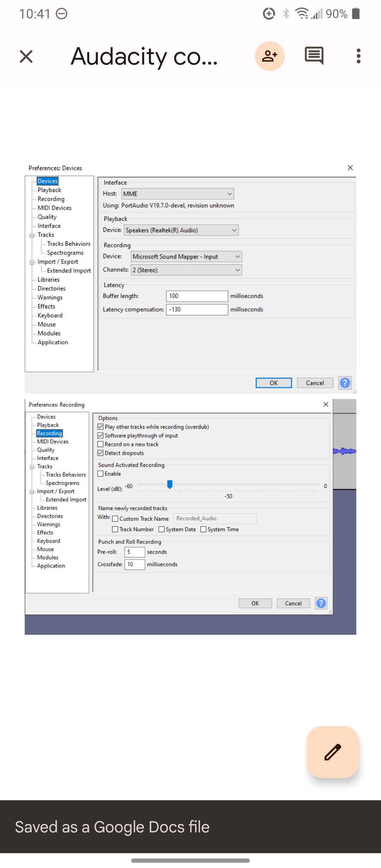Select Playback in the Devices dialog tree
This screenshot has height=868, width=381.
pos(49,190)
